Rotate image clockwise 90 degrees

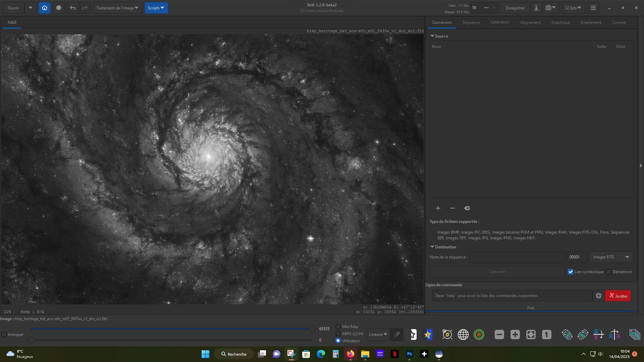point(583,334)
